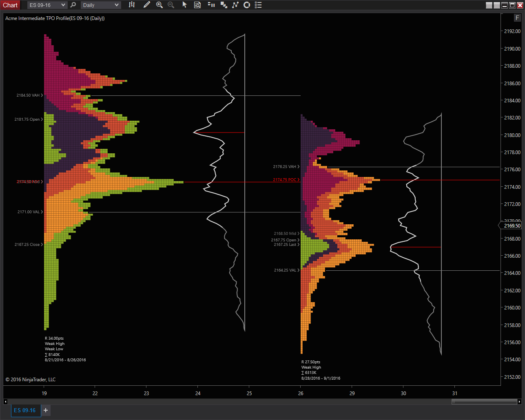Open the Drawing Tools pencil icon
The image size is (525, 420).
(147, 5)
